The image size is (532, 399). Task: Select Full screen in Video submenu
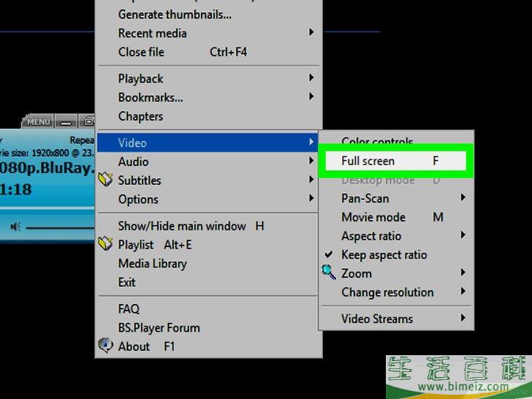(368, 161)
